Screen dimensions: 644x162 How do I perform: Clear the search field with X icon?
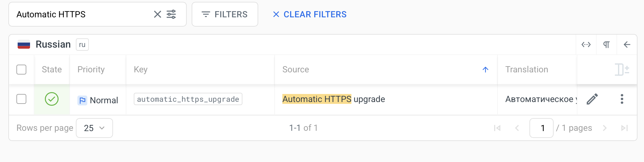[x=157, y=14]
